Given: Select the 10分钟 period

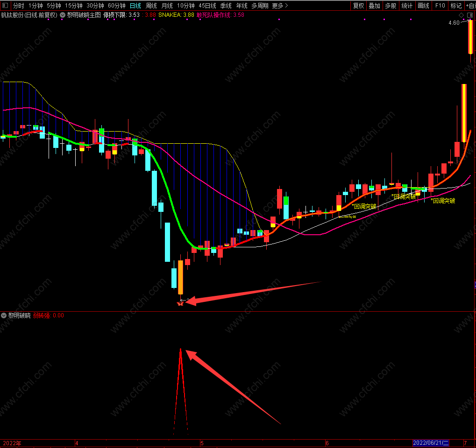Looking at the screenshot, I should (x=186, y=6).
